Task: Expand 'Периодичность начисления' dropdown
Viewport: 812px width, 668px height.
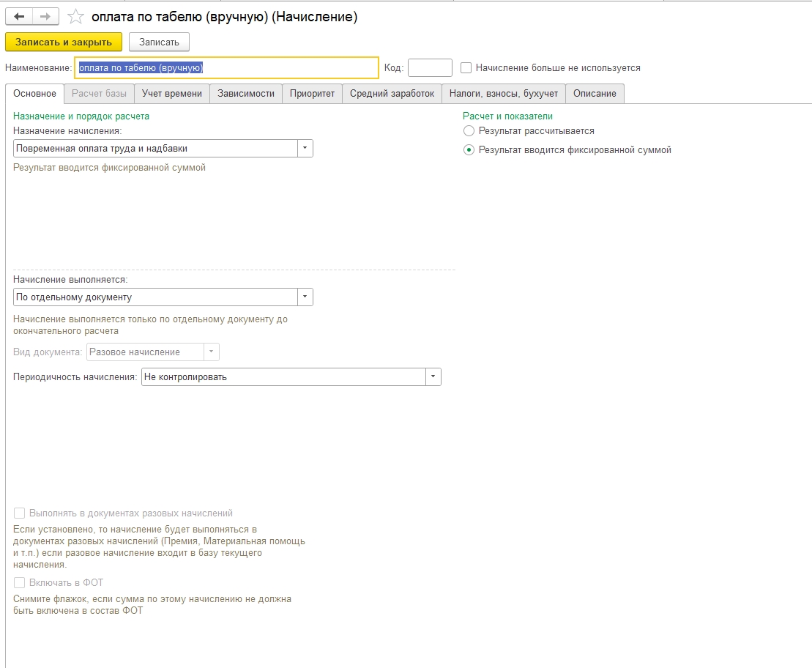Action: pyautogui.click(x=433, y=377)
